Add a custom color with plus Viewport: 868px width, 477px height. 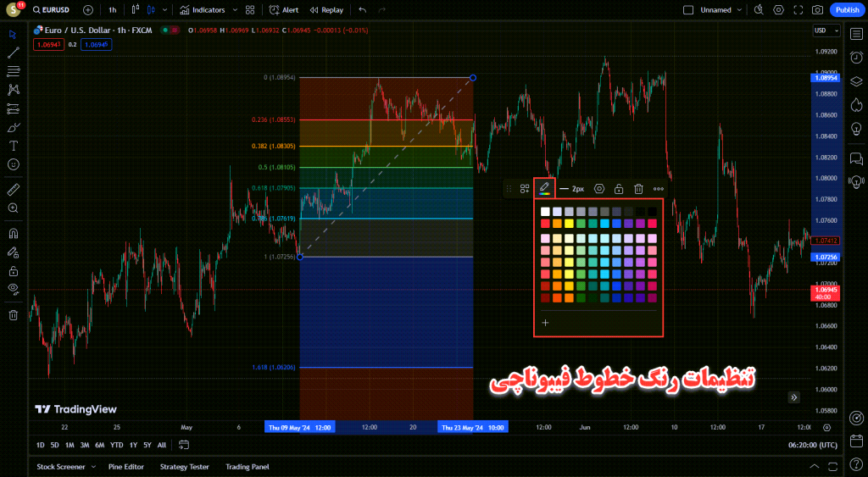(x=545, y=323)
